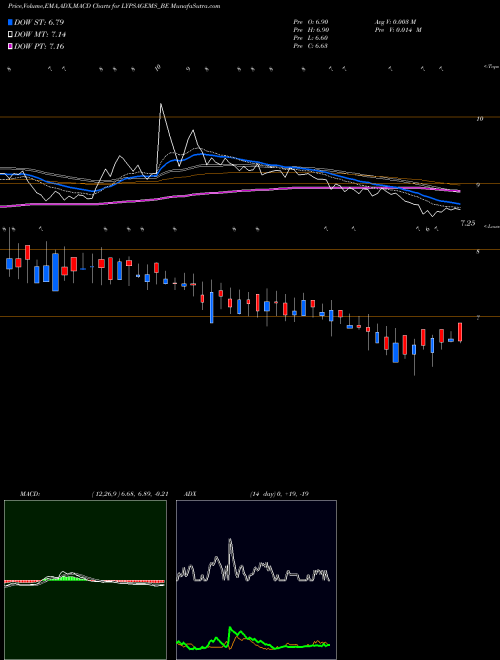Click the last red candlestick on the right
Screen dimensions: 500x660
click(x=460, y=333)
